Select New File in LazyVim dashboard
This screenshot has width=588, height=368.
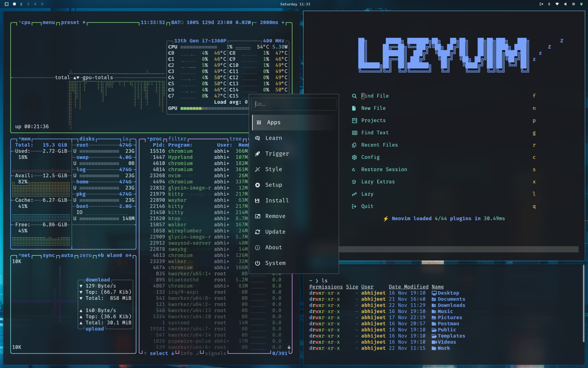pos(373,108)
